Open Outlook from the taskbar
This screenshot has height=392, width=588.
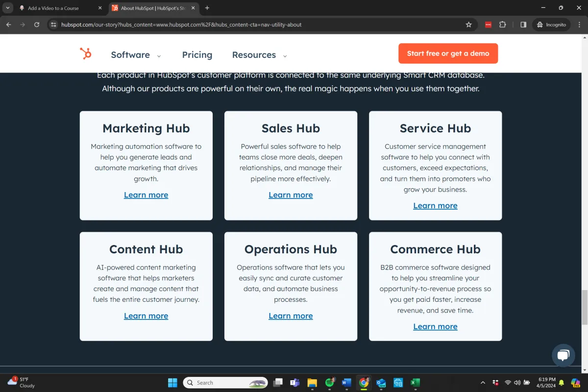[381, 383]
